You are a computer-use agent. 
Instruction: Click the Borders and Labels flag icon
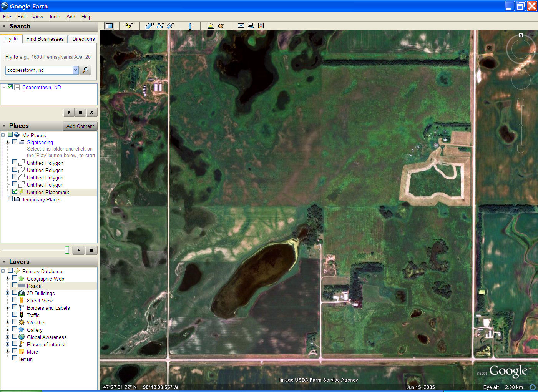22,308
